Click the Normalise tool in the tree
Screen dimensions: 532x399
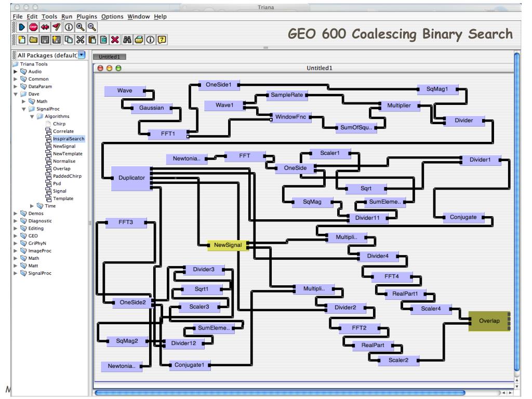[64, 161]
